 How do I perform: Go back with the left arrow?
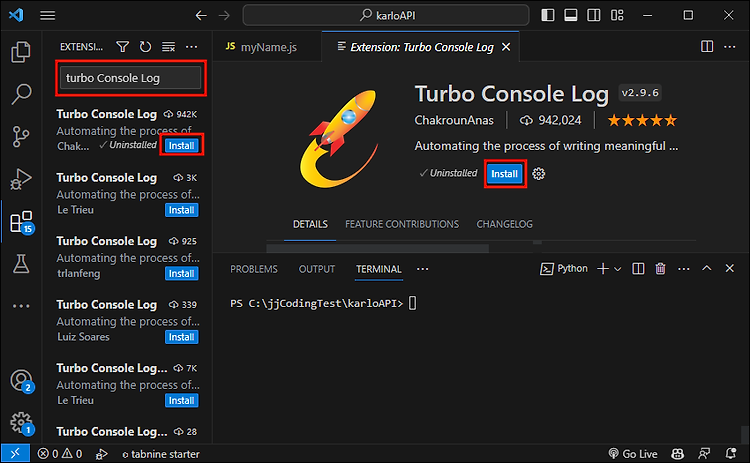pyautogui.click(x=201, y=15)
